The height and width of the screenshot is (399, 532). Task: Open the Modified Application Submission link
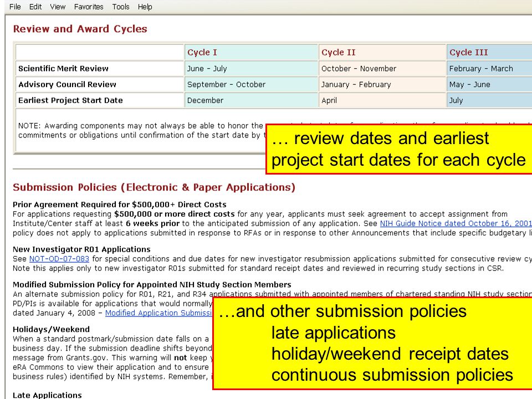point(158,313)
